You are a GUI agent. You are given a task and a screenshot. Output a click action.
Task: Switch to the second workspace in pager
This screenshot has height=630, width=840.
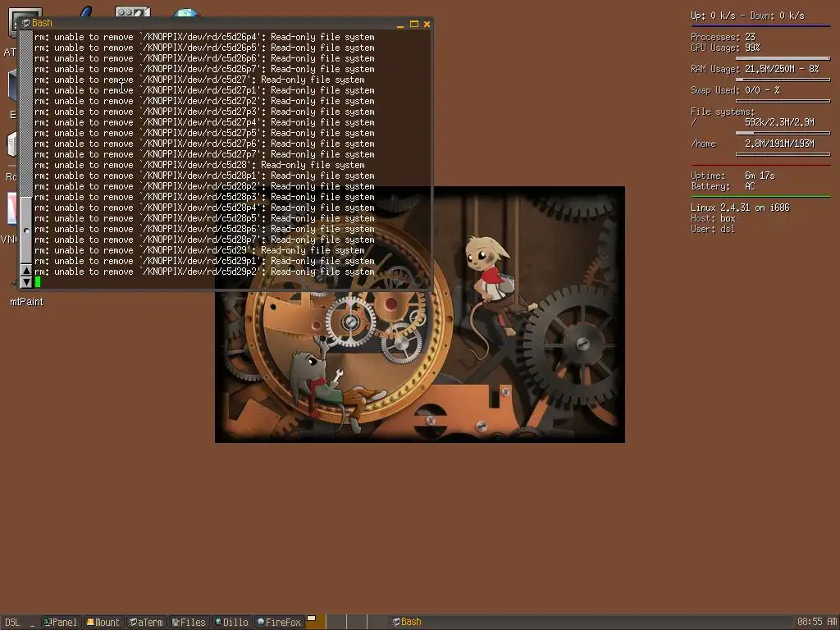[x=336, y=622]
